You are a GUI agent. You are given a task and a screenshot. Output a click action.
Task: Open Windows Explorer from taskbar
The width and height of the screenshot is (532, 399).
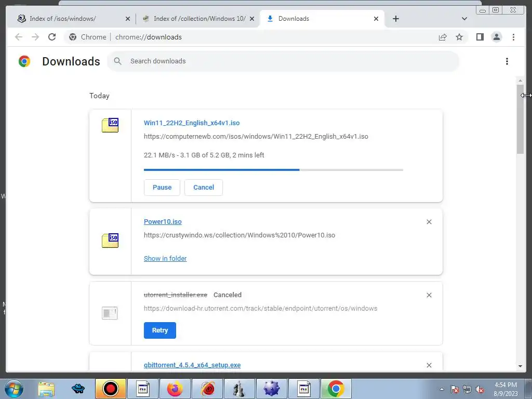coord(46,389)
